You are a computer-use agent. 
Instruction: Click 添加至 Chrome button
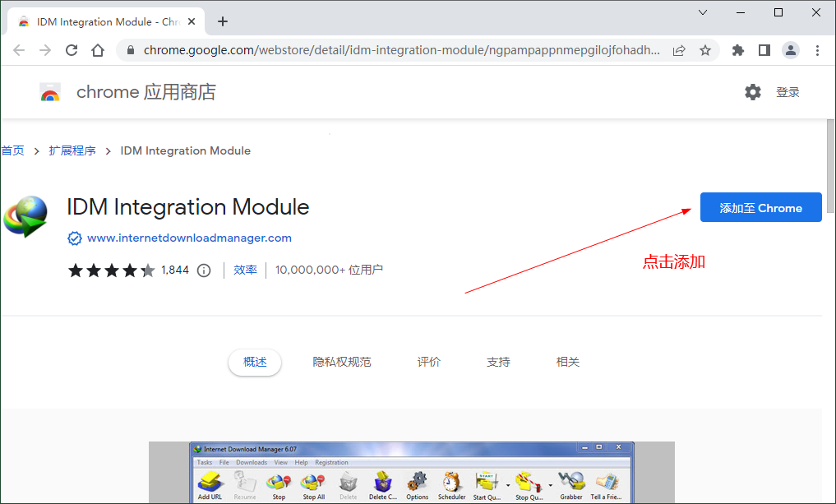tap(761, 207)
